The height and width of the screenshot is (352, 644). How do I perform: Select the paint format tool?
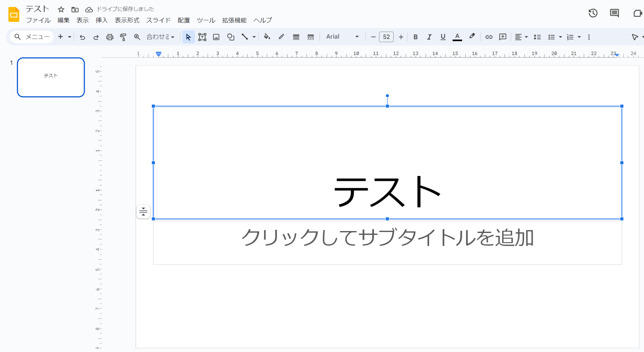123,37
